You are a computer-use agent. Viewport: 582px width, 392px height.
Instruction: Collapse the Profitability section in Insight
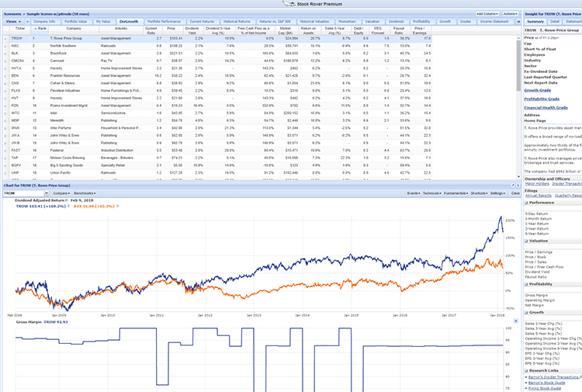pos(526,284)
